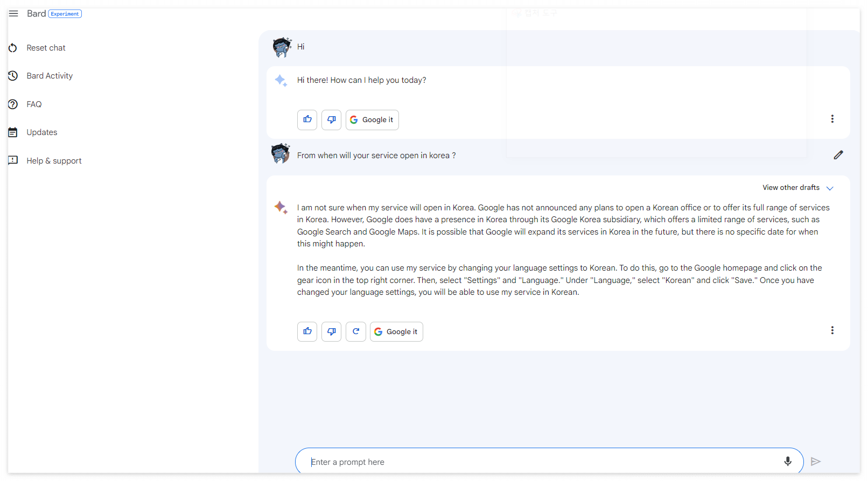
Task: Open Bard Activity from sidebar
Action: (x=50, y=76)
